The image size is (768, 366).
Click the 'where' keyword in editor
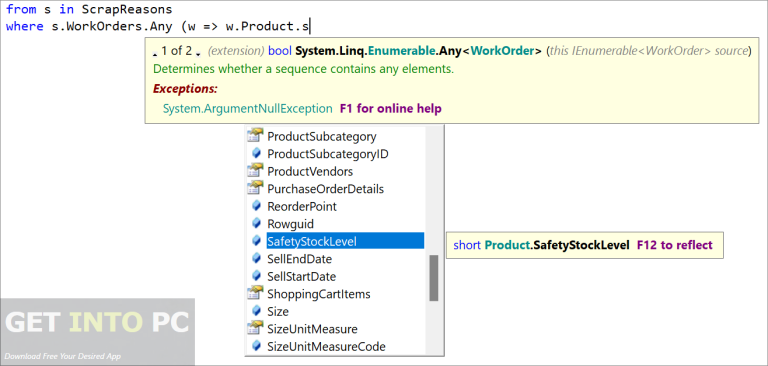coord(25,26)
